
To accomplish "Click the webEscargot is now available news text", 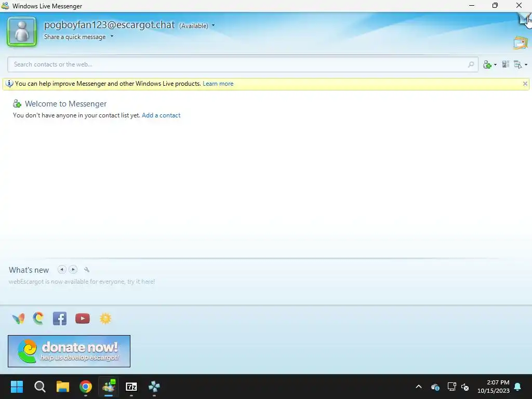I will (82, 282).
